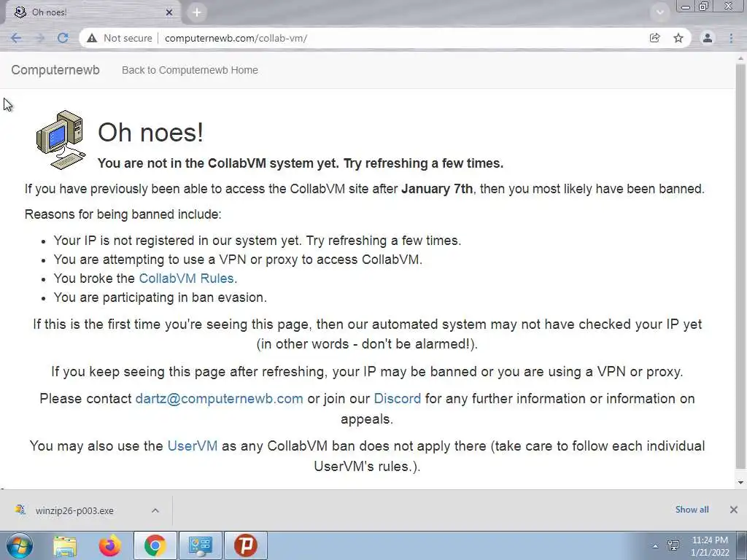Open the Chrome profile avatar icon
This screenshot has height=560, width=747.
(x=708, y=38)
